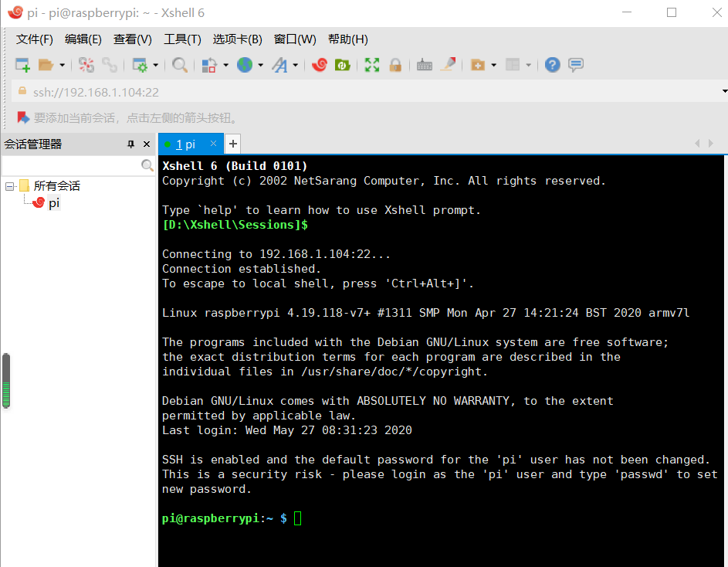Click the color scheme icon
Image resolution: width=728 pixels, height=567 pixels.
point(209,65)
